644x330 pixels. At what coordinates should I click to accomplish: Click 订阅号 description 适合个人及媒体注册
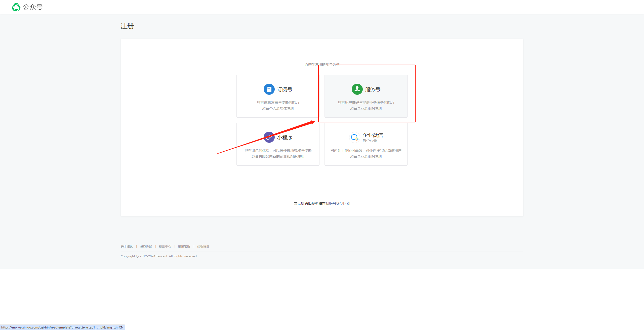pos(278,108)
